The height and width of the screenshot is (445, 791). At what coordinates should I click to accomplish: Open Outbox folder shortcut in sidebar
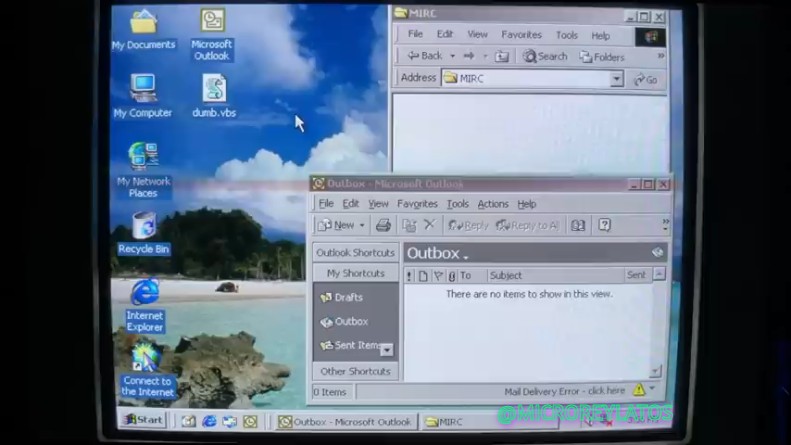[345, 321]
